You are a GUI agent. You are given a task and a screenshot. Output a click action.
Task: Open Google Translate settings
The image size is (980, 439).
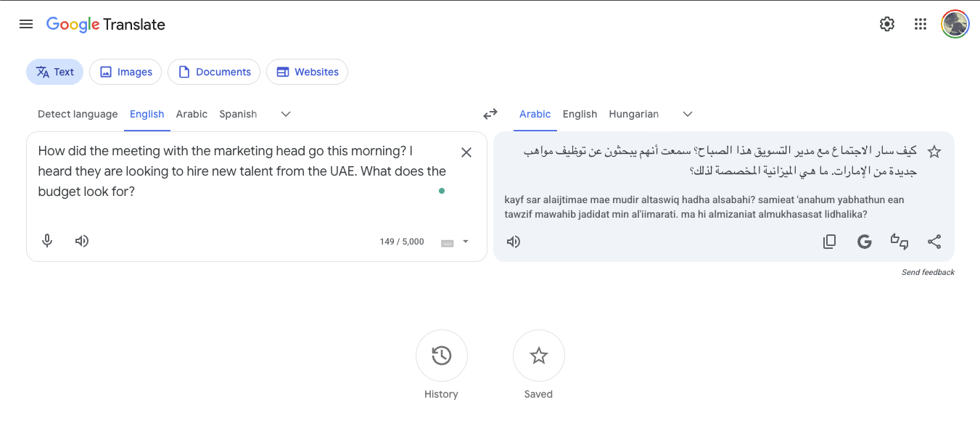[x=886, y=23]
